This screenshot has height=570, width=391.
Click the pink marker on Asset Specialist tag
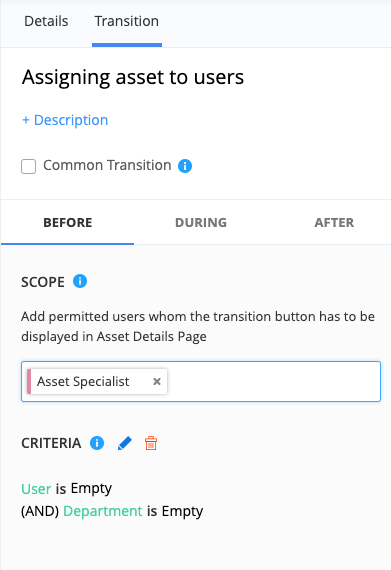[x=29, y=381]
